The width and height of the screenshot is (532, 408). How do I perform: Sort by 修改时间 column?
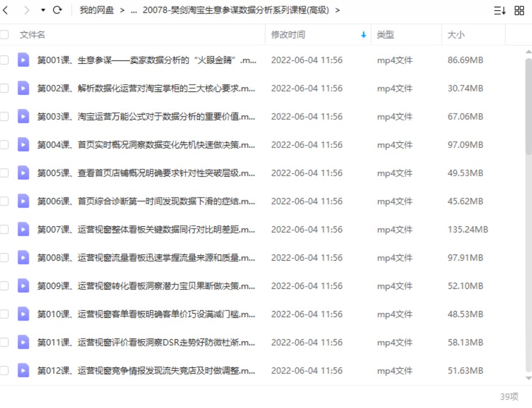pos(288,34)
